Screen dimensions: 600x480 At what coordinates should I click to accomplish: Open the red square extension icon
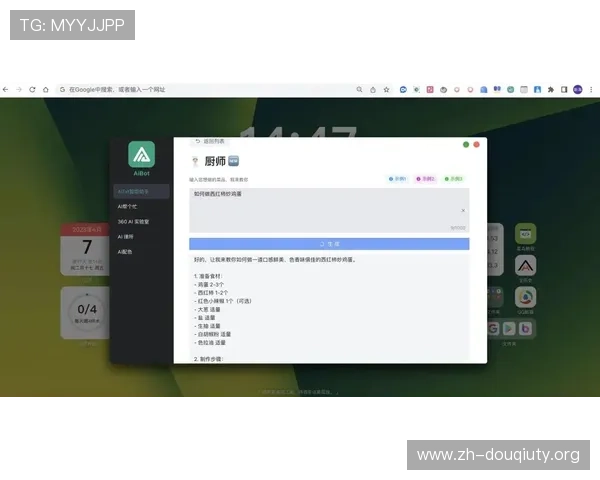pyautogui.click(x=430, y=90)
